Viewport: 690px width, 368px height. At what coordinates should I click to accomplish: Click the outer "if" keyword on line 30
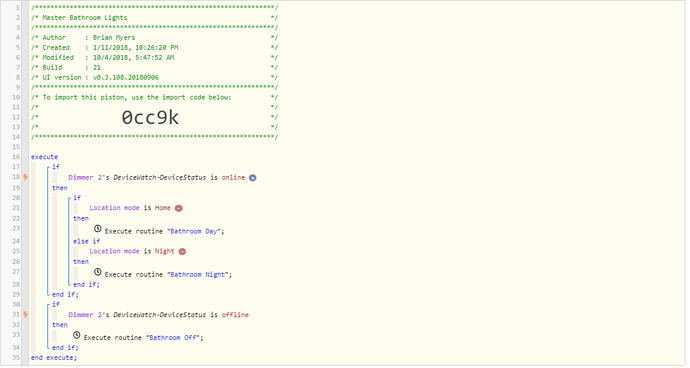pyautogui.click(x=56, y=304)
